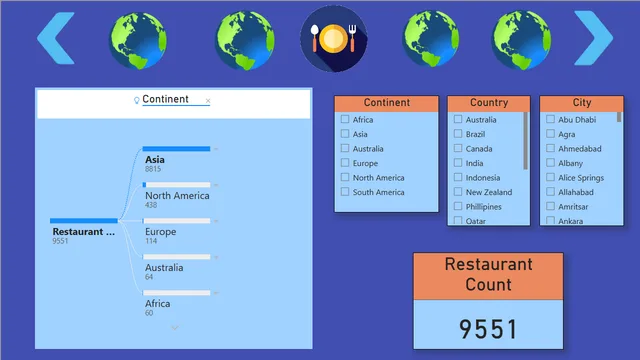Open the globe icon right of plate icon

pyautogui.click(x=431, y=39)
